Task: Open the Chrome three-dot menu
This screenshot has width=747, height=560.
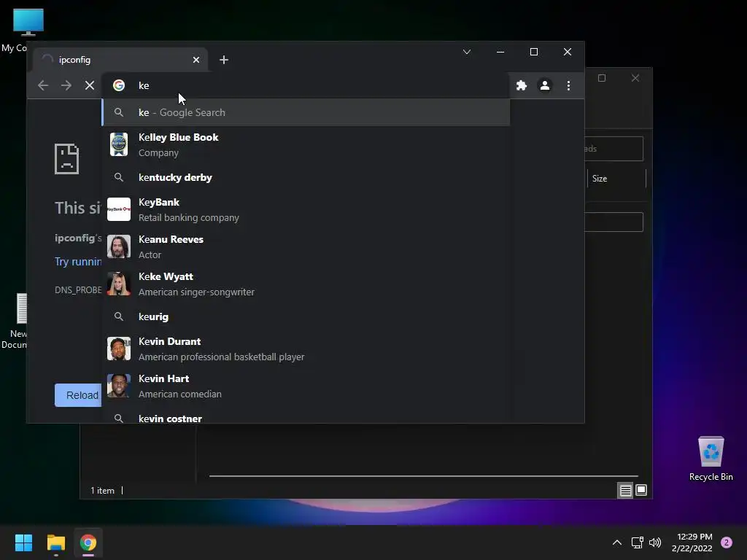Action: click(568, 85)
